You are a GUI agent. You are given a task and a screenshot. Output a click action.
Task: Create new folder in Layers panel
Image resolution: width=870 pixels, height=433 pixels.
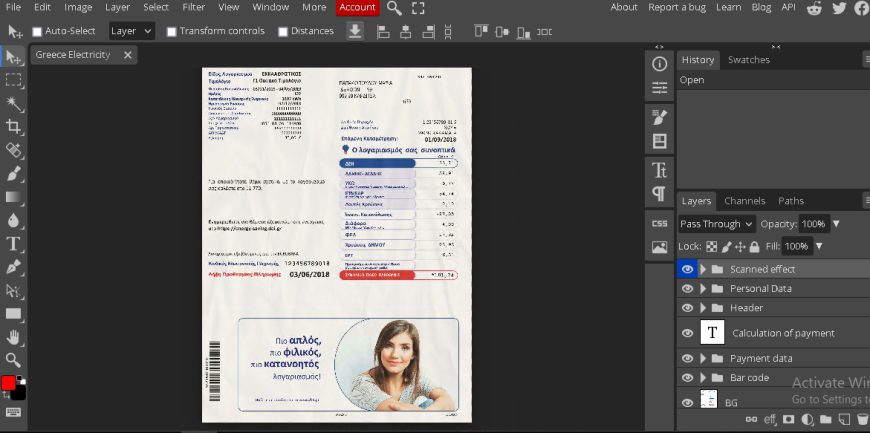click(826, 419)
